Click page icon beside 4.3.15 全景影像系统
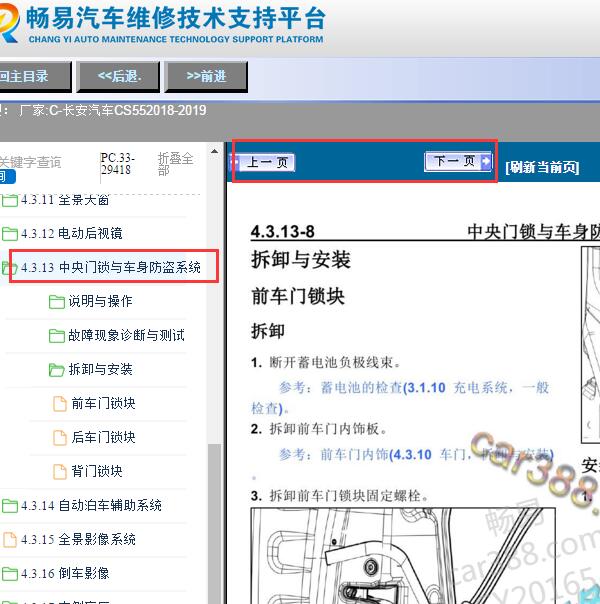The image size is (600, 604). point(10,540)
